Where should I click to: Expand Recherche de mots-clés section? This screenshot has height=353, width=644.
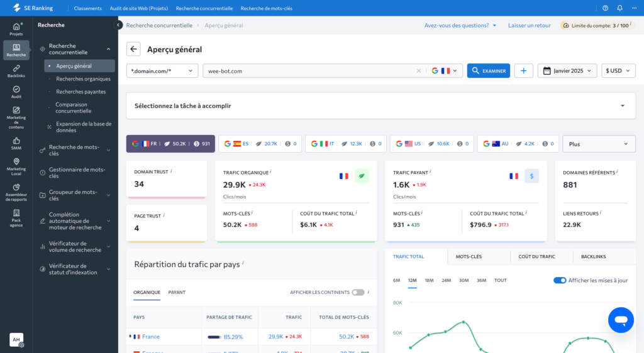pyautogui.click(x=108, y=150)
